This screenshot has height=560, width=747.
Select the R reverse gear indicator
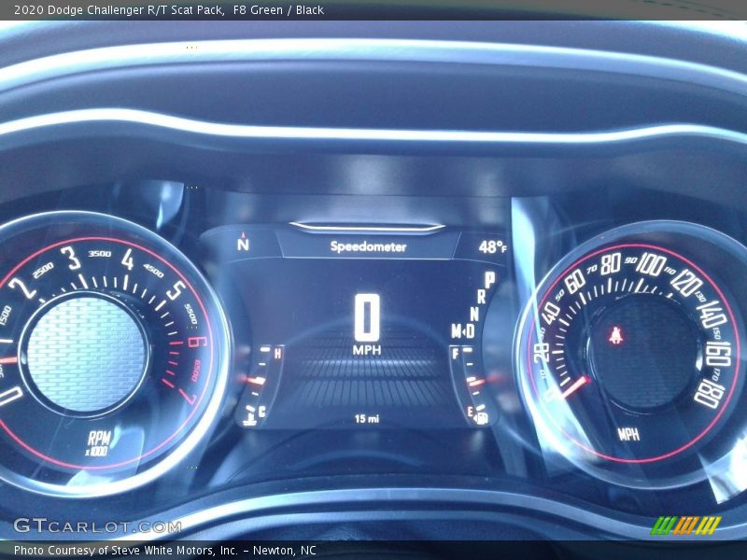click(482, 297)
